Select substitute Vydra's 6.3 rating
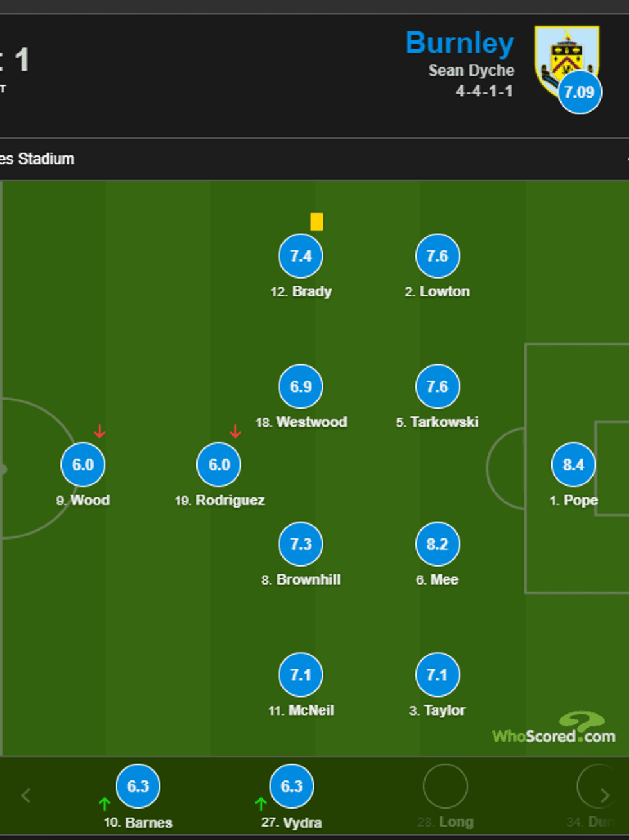The width and height of the screenshot is (629, 840). point(291,786)
